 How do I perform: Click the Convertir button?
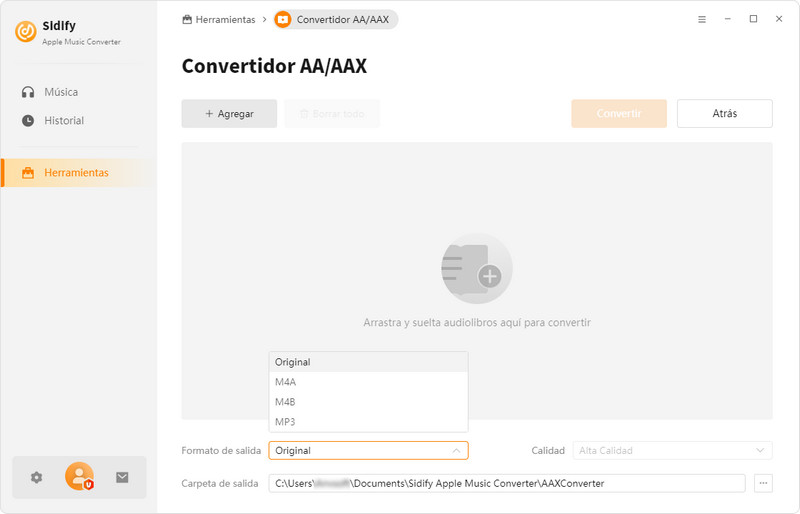[x=619, y=113]
